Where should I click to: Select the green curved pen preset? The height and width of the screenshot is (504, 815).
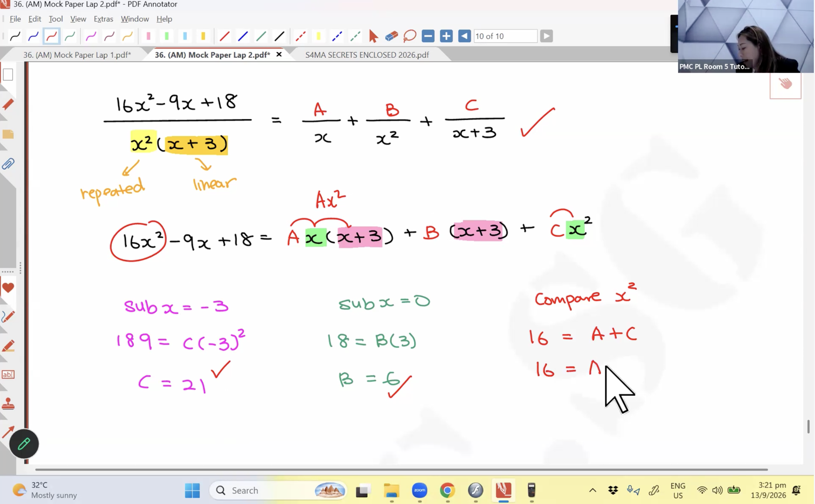tap(70, 36)
